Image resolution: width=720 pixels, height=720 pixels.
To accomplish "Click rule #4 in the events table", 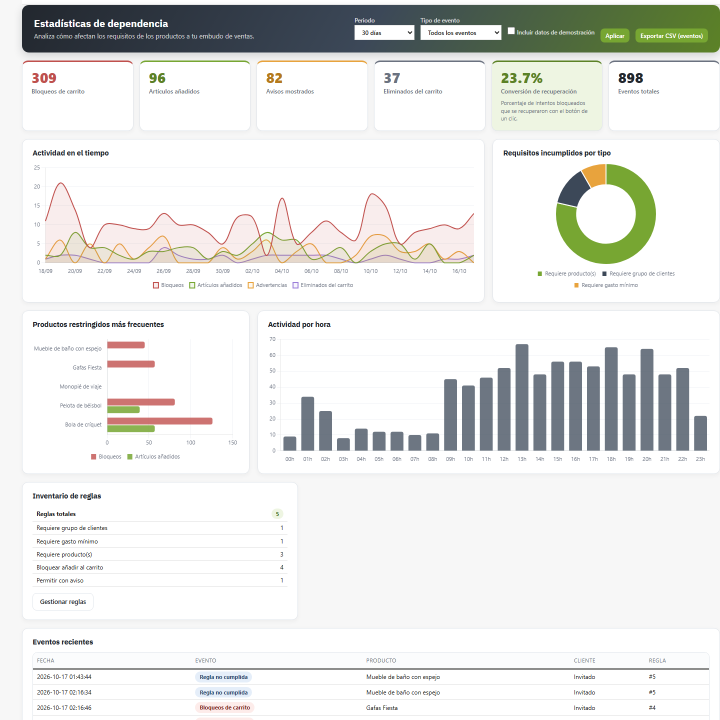I will pyautogui.click(x=652, y=708).
